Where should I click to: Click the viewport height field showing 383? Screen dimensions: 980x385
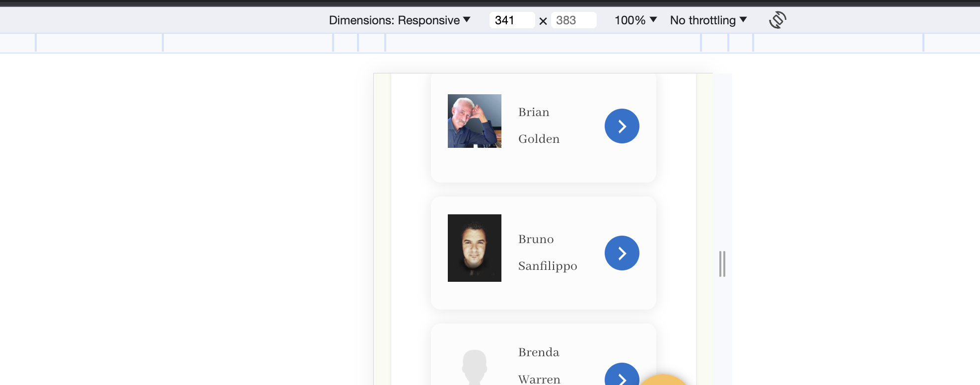(573, 20)
